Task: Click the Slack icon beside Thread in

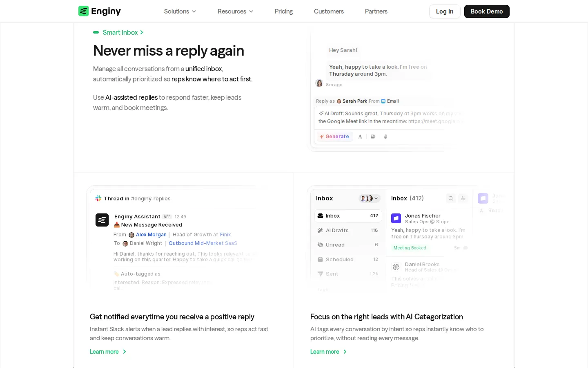Action: point(98,198)
